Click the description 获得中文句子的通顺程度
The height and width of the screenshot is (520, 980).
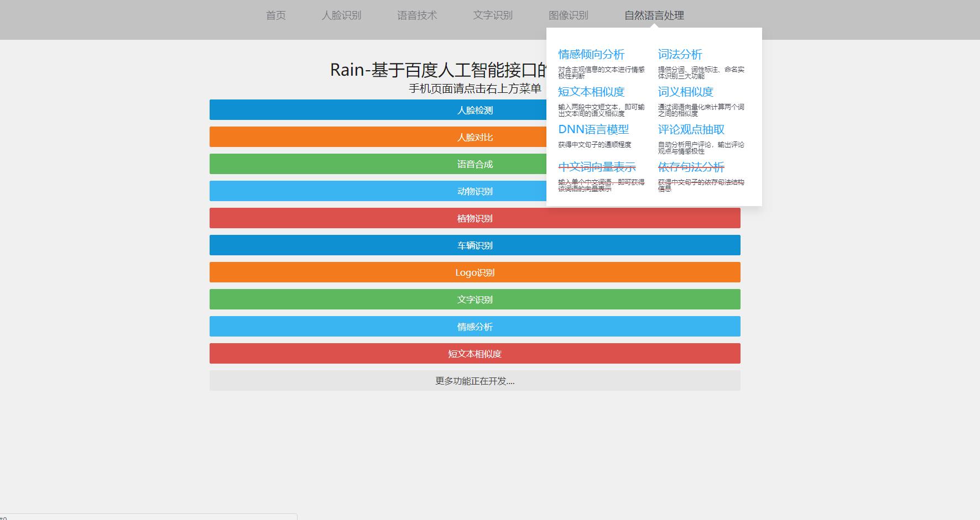pyautogui.click(x=595, y=145)
